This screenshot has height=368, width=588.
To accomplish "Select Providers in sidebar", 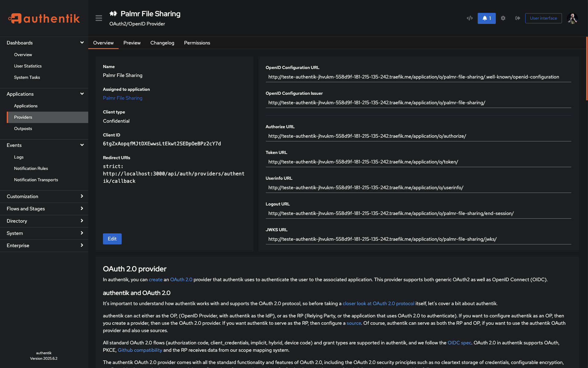I will point(47,117).
